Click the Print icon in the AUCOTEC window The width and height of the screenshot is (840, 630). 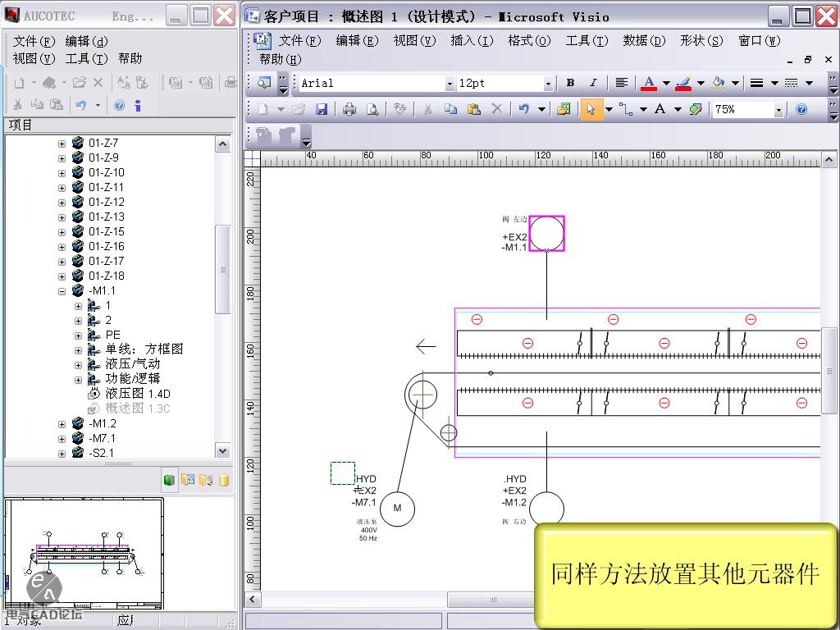tap(230, 83)
